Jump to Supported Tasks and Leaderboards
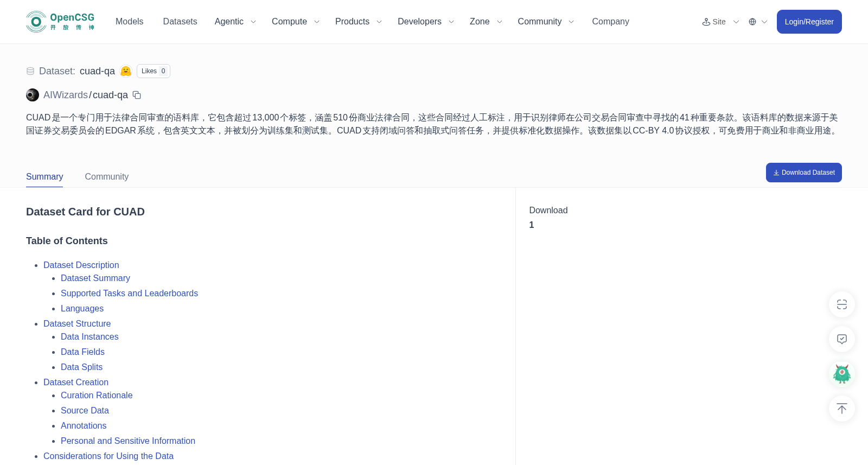 (x=129, y=293)
